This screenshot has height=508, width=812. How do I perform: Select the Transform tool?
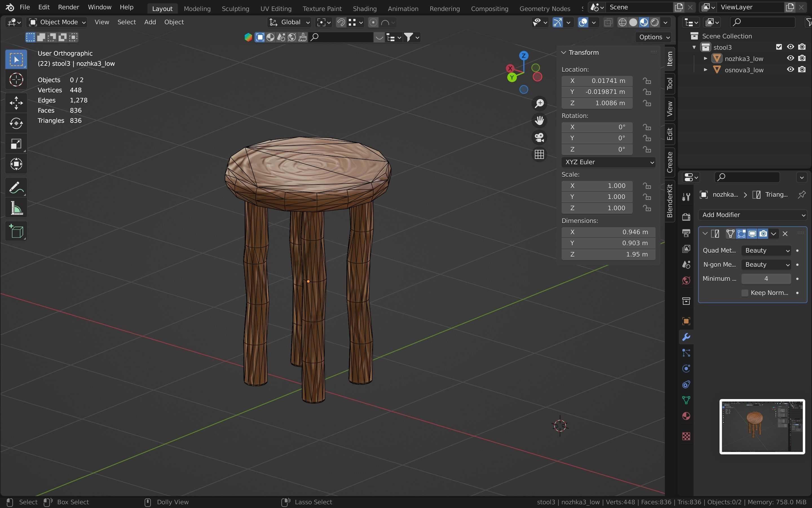pos(16,164)
